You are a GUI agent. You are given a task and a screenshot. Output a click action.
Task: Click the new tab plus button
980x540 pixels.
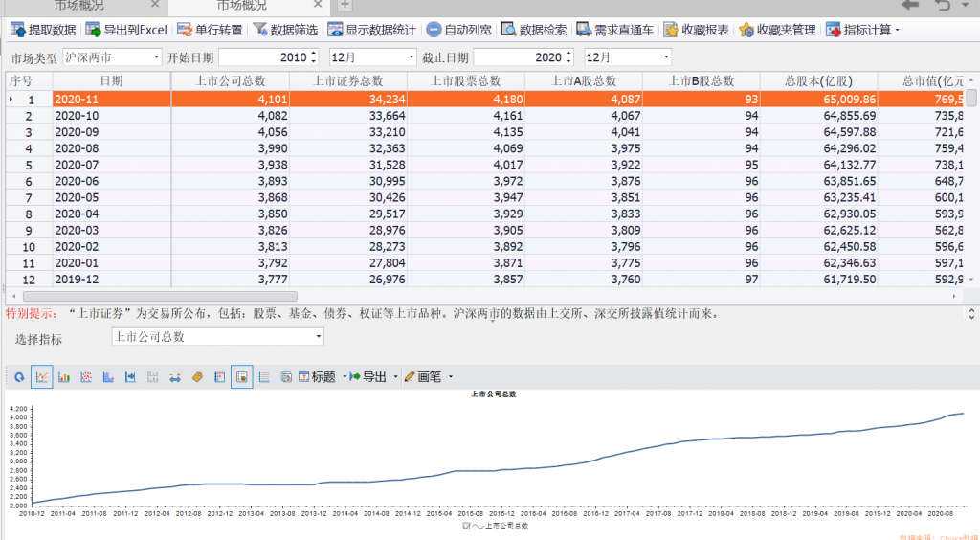345,6
